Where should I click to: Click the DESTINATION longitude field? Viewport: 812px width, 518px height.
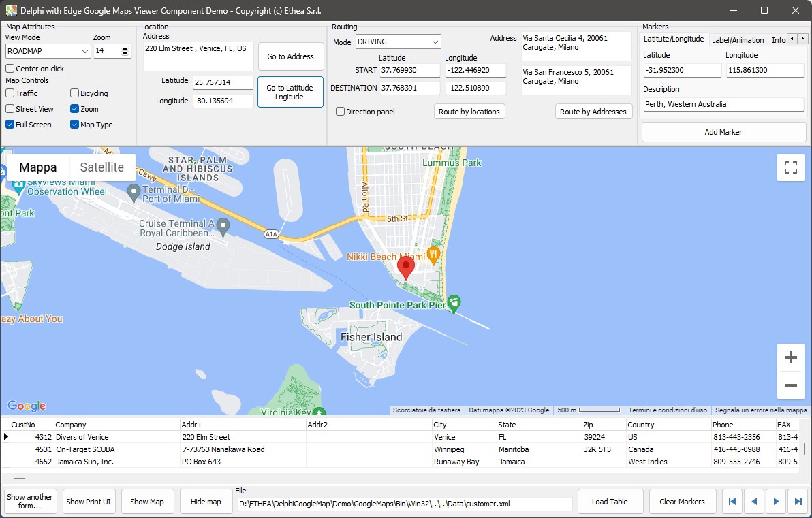click(x=475, y=88)
